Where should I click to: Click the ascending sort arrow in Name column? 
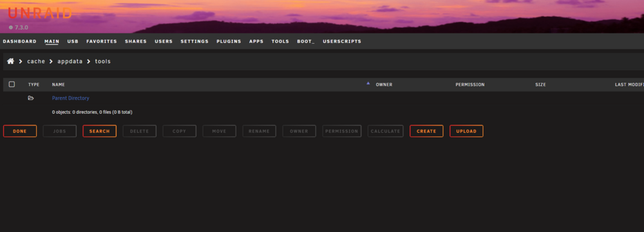point(368,83)
